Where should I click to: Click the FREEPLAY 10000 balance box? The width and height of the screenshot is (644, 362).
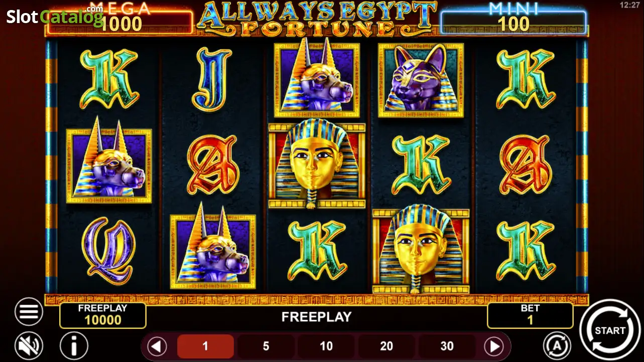pyautogui.click(x=103, y=315)
